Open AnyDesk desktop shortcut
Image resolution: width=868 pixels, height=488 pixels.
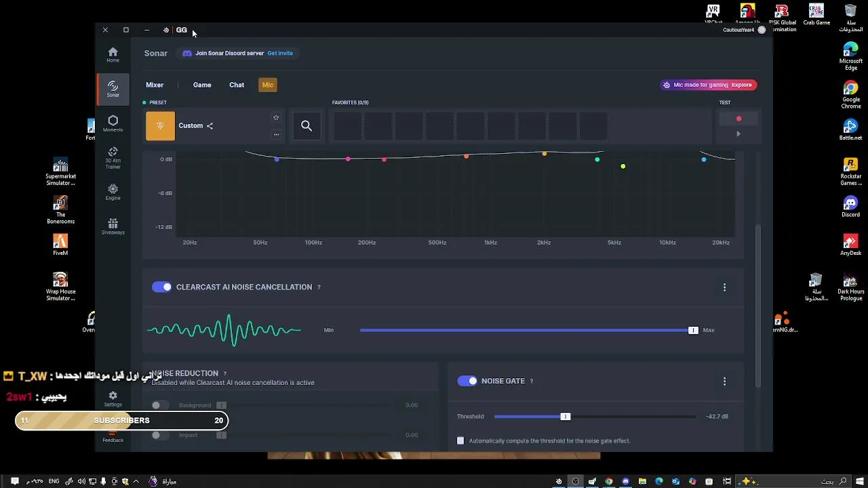click(850, 245)
